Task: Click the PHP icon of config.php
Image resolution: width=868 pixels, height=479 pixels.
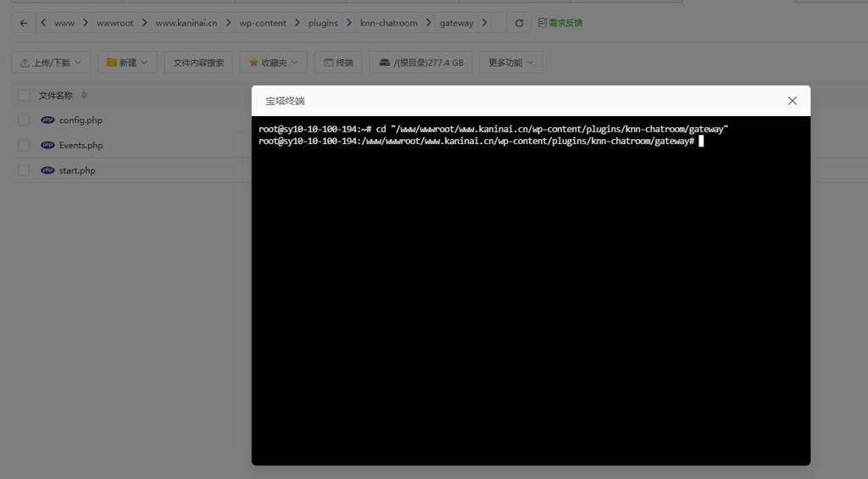Action: [47, 120]
